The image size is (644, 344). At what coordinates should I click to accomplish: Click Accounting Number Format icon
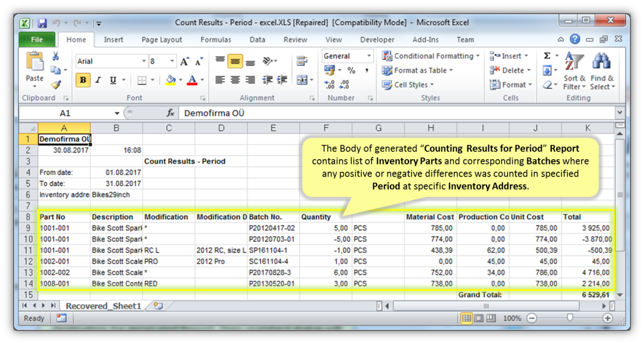coord(329,70)
